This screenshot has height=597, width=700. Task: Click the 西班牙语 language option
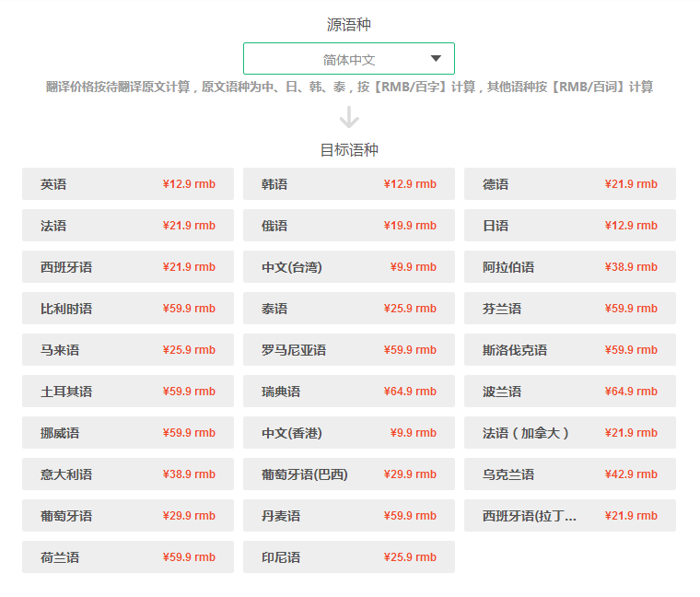click(127, 267)
